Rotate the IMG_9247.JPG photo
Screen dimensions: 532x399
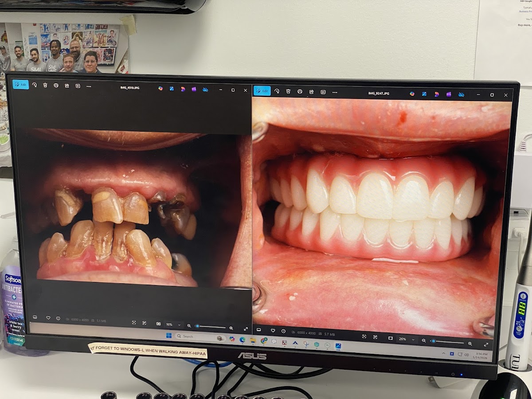pos(277,91)
